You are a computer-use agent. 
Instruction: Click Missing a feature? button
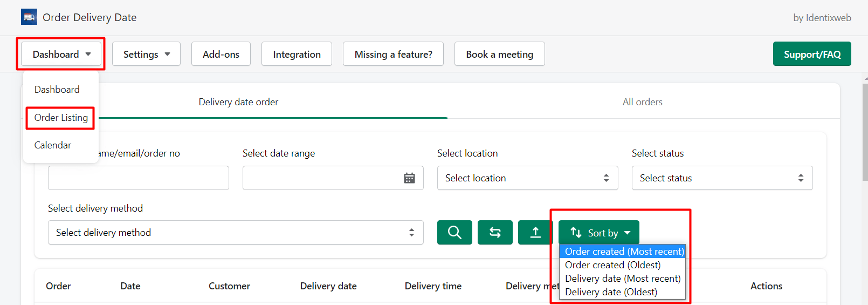[393, 54]
